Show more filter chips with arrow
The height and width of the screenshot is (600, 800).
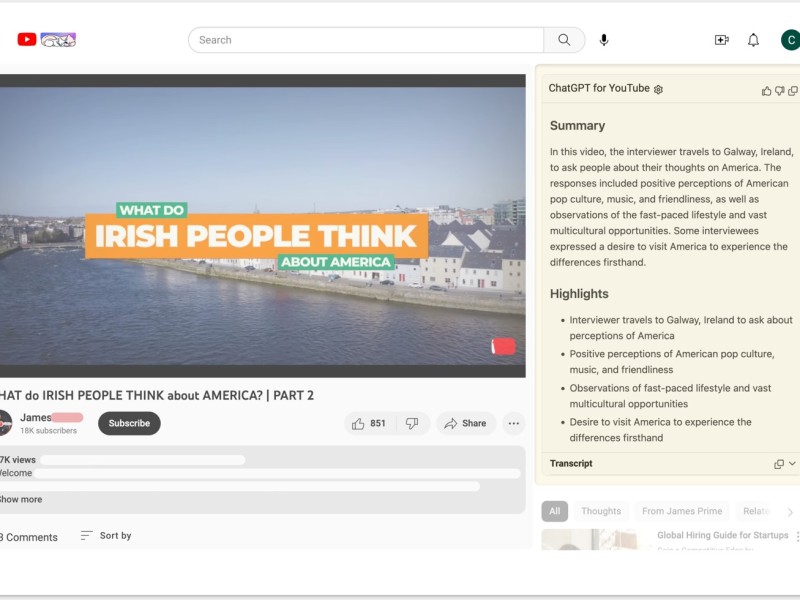tap(790, 512)
